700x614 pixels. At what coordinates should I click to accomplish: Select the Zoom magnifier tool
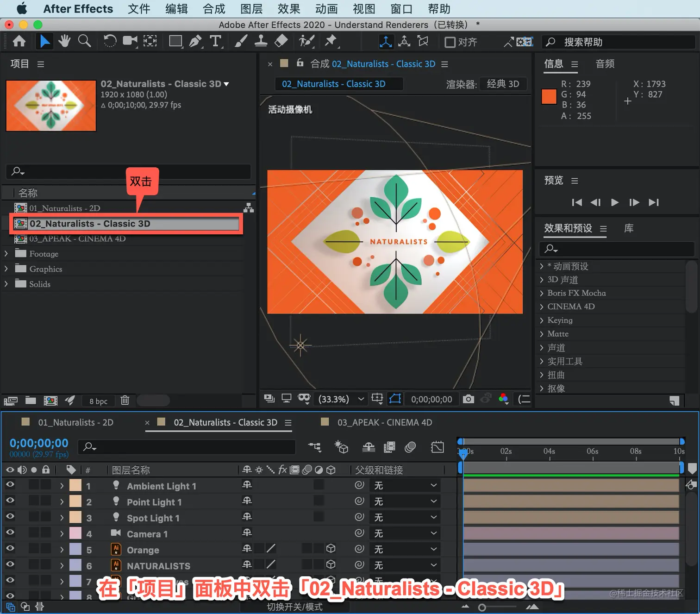[84, 42]
